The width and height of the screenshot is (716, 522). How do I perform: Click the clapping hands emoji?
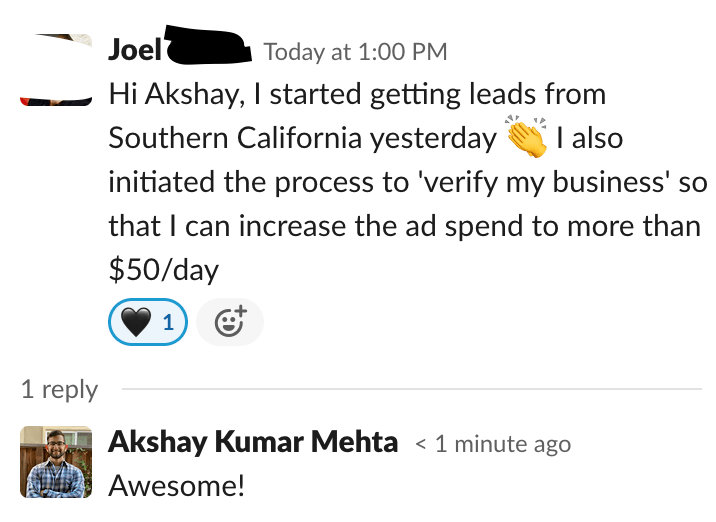click(527, 139)
